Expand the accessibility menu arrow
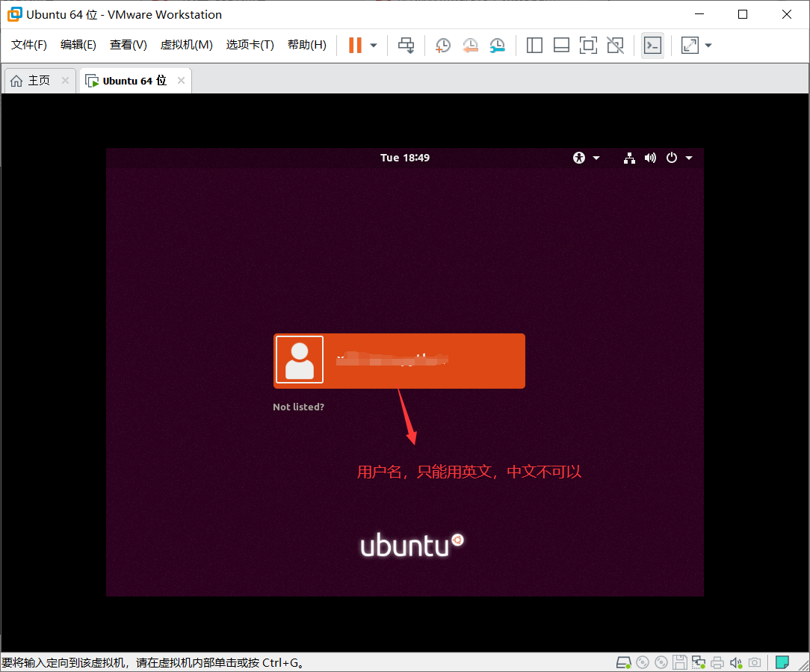Screen dimensions: 810x672 click(596, 158)
